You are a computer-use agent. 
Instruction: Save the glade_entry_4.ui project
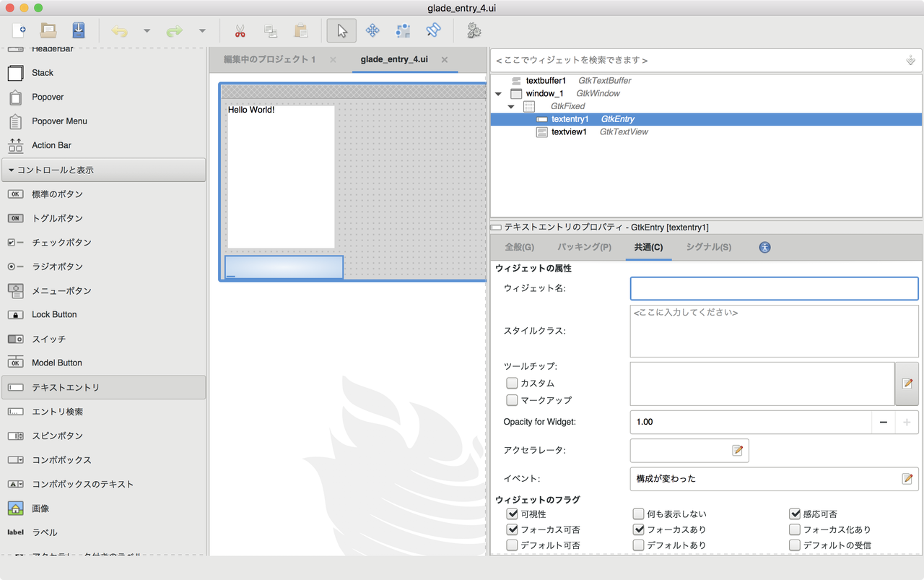click(x=78, y=30)
